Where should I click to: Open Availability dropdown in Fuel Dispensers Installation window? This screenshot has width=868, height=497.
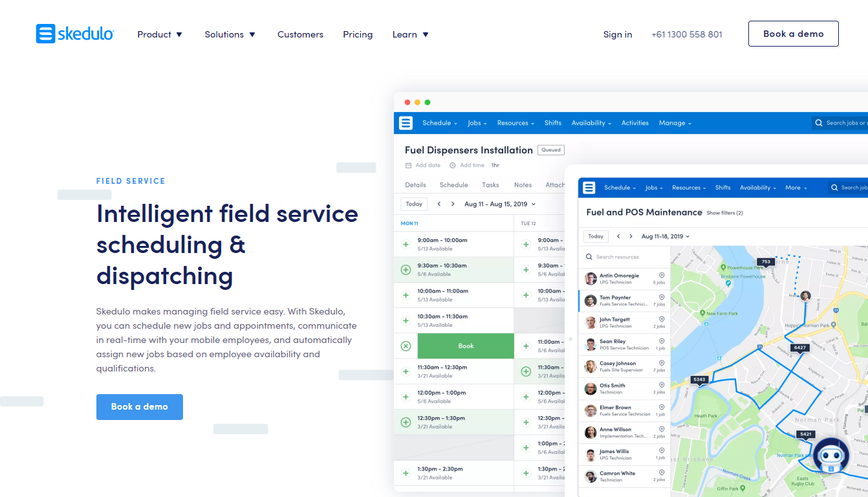coord(591,123)
